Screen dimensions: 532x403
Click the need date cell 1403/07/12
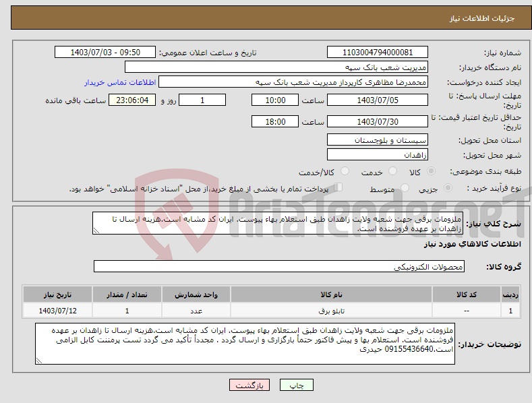(58, 311)
